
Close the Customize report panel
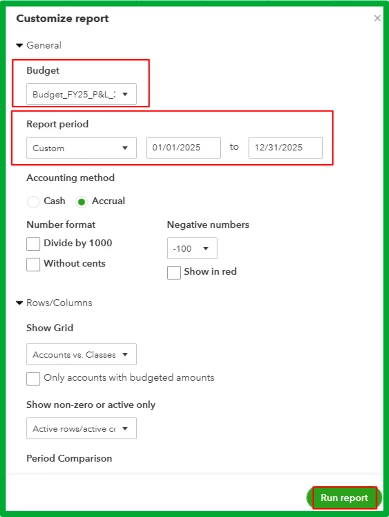(x=377, y=18)
